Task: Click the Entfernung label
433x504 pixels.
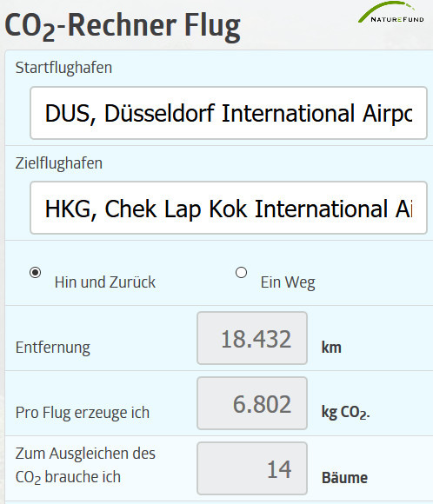Action: pos(53,348)
